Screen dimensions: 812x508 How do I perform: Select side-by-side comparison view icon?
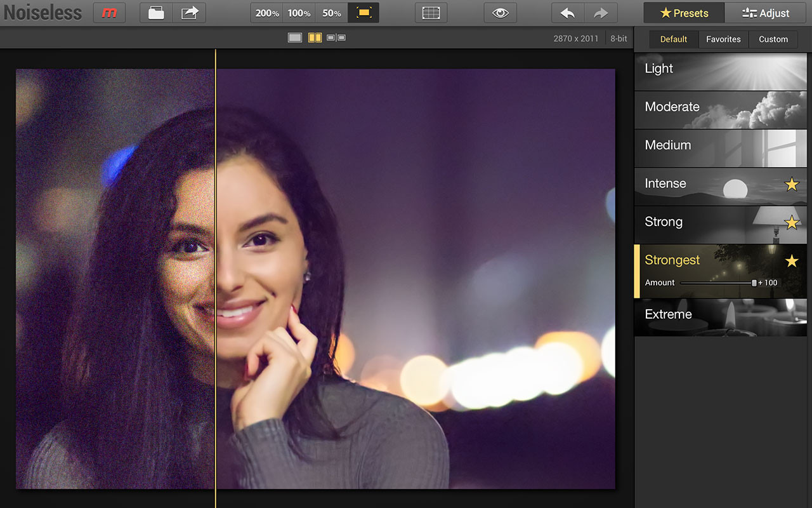[336, 38]
